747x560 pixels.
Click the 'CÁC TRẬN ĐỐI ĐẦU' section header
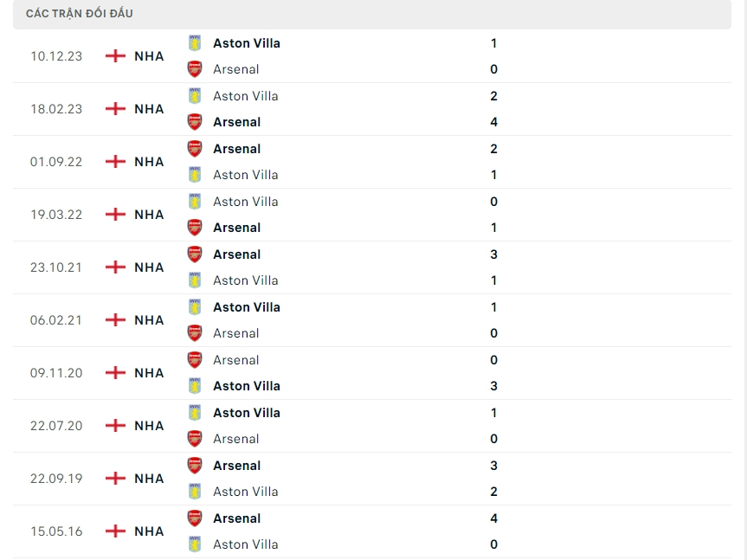pos(80,14)
